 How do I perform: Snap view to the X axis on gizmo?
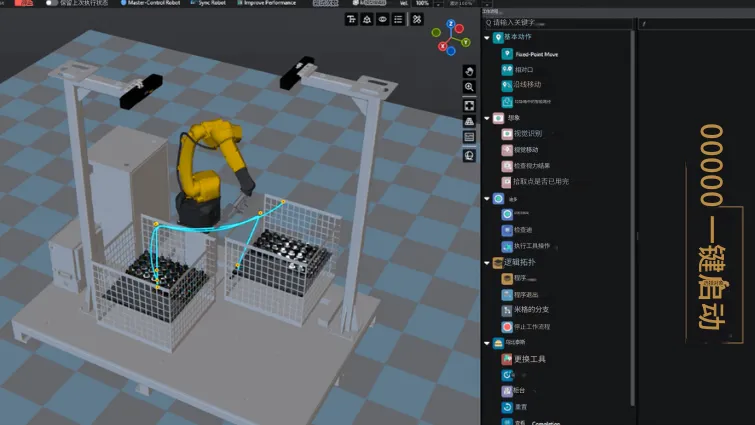[x=442, y=46]
